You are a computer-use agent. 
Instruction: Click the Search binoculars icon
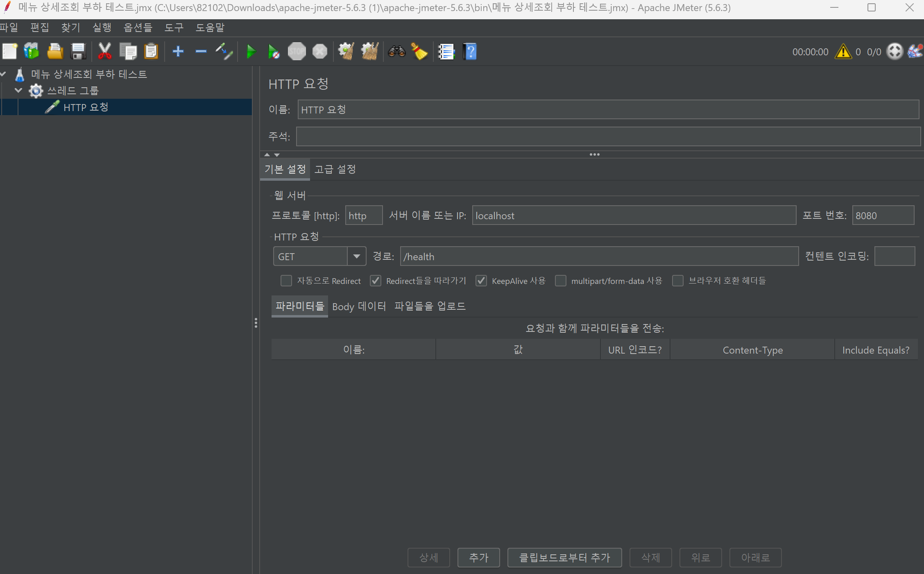pyautogui.click(x=396, y=52)
